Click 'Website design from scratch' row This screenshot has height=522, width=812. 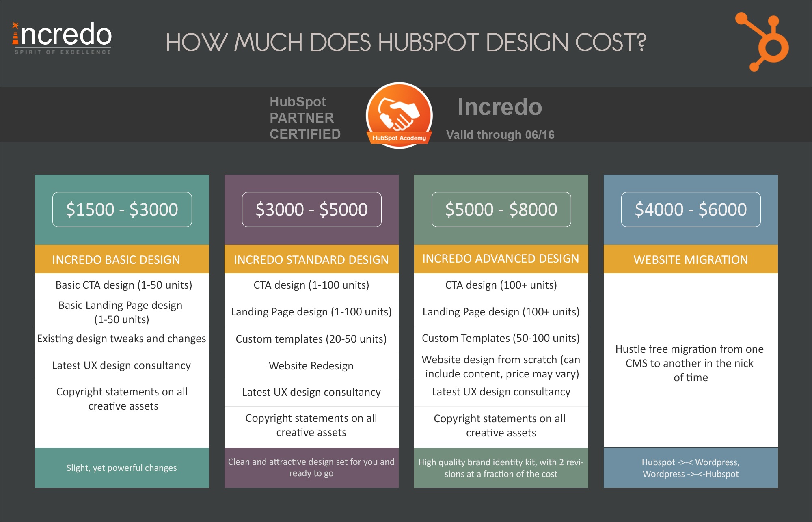[501, 366]
